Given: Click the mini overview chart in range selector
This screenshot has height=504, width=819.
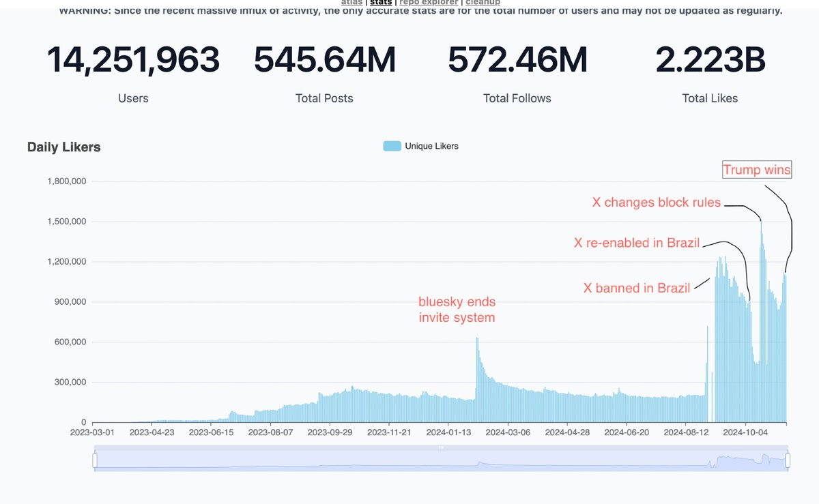Looking at the screenshot, I should coord(441,462).
